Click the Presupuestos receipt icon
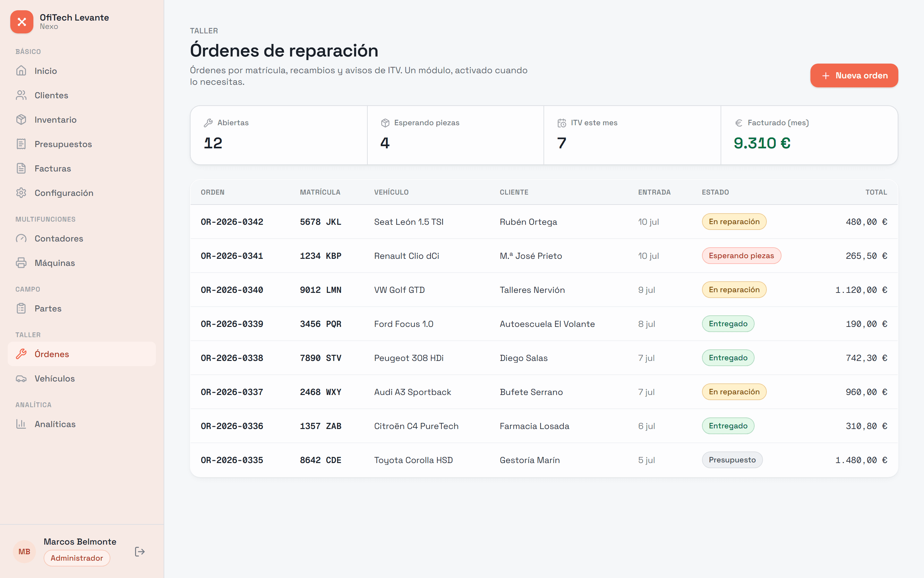The height and width of the screenshot is (578, 924). [x=21, y=144]
